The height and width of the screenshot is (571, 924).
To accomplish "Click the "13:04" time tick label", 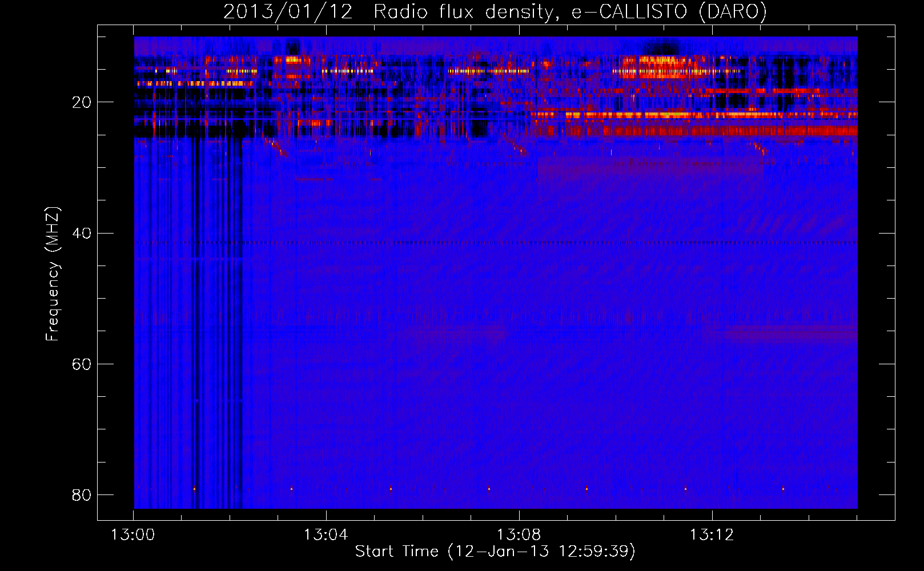I will coord(326,535).
